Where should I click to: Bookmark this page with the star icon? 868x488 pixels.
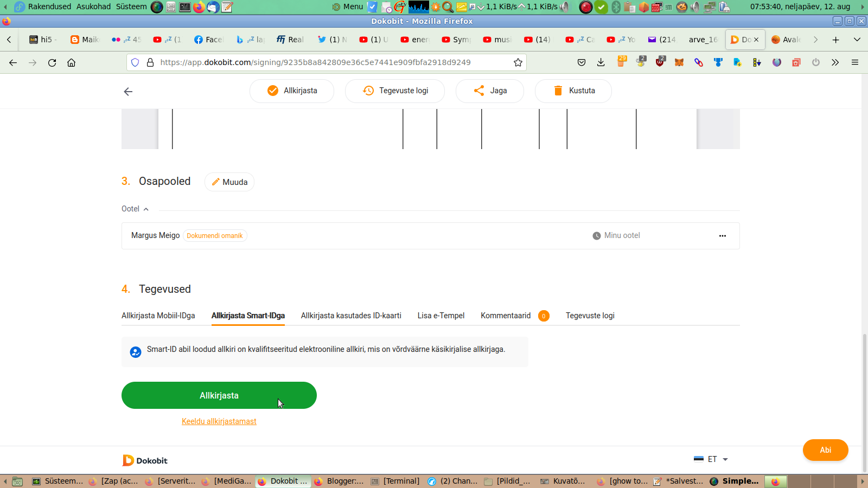point(518,62)
